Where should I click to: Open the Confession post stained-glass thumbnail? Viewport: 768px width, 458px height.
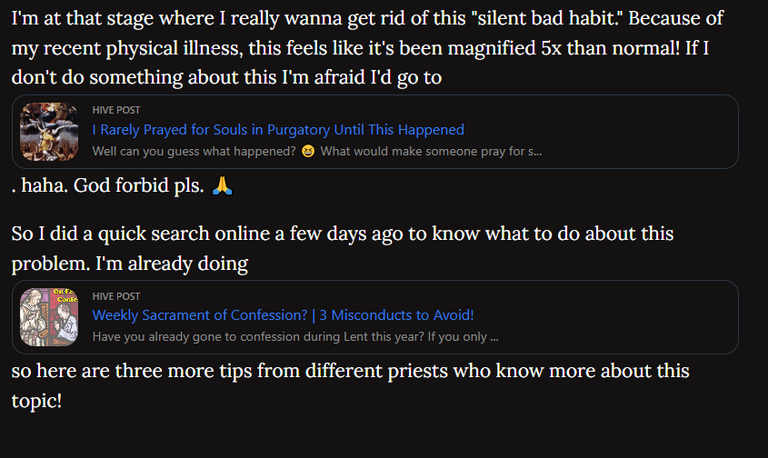click(49, 317)
